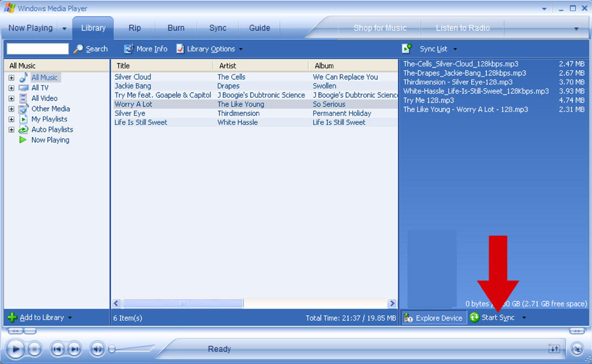Select the Jackie Bang track row

coord(255,86)
